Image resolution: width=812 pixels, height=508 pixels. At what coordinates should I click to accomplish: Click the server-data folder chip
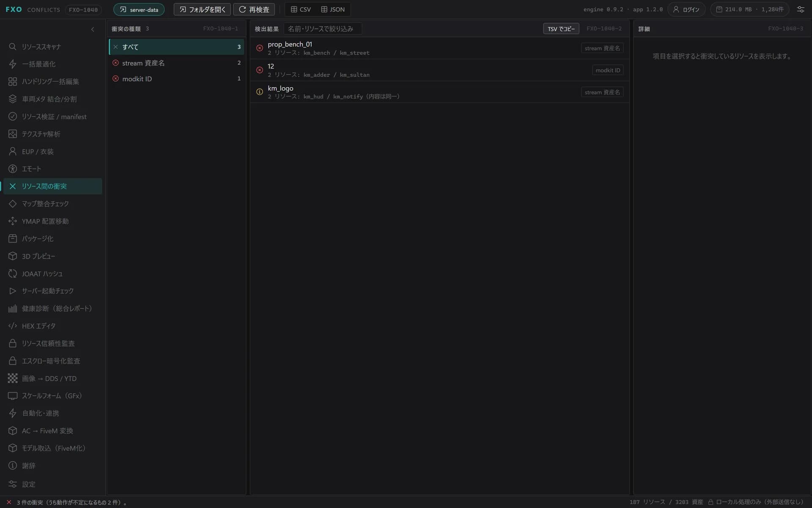[x=139, y=9]
